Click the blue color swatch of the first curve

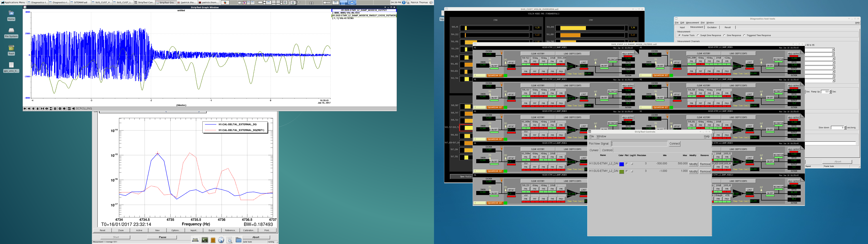click(x=621, y=164)
